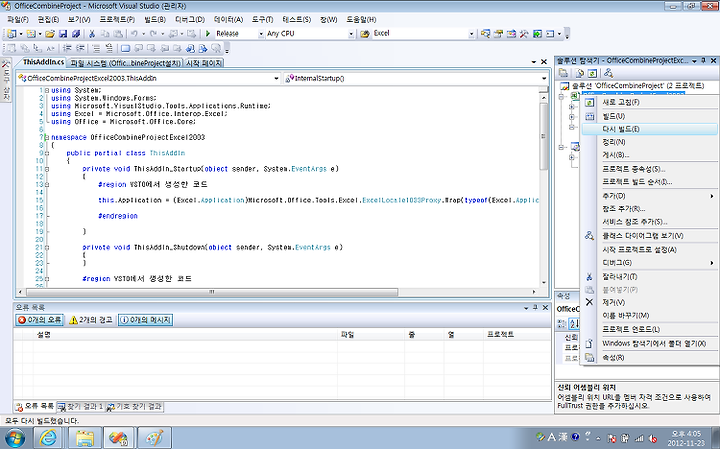This screenshot has width=720, height=449.
Task: Click Show All Files icon in Solution Explorer
Action: point(580,73)
